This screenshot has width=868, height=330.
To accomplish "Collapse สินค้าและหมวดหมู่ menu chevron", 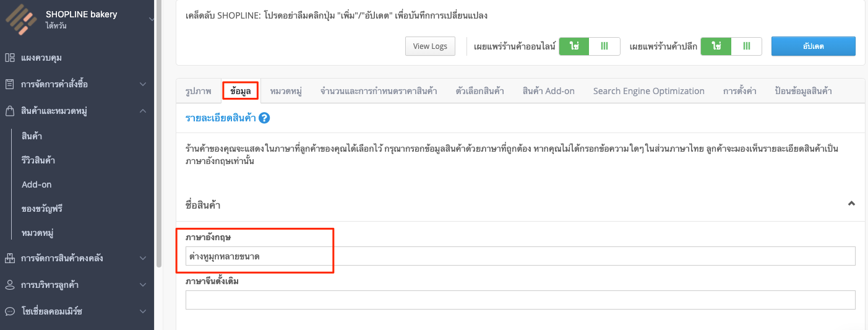I will 143,111.
